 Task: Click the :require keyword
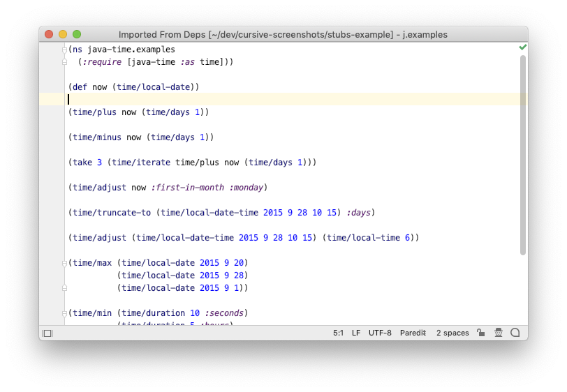(x=102, y=62)
